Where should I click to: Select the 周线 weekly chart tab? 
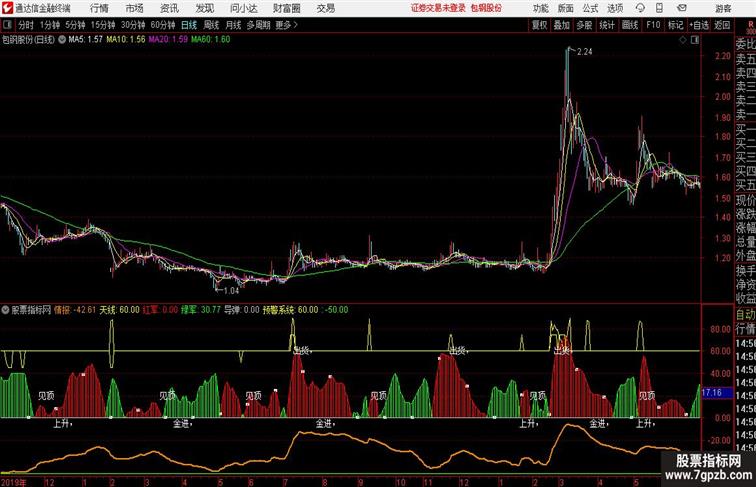tap(211, 25)
